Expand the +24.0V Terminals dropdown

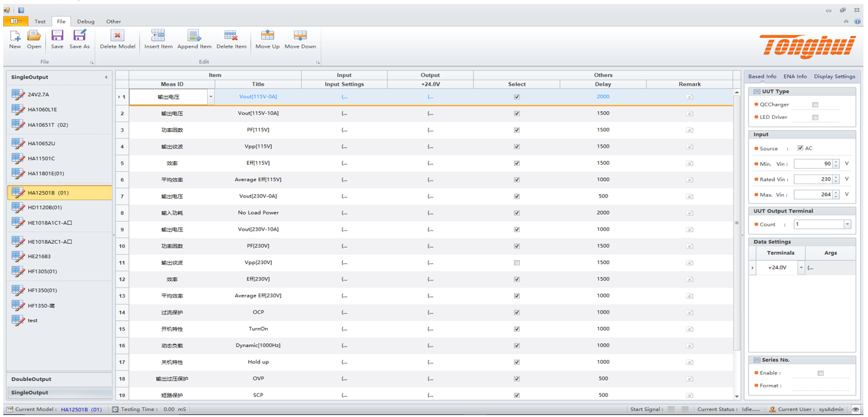pyautogui.click(x=801, y=267)
